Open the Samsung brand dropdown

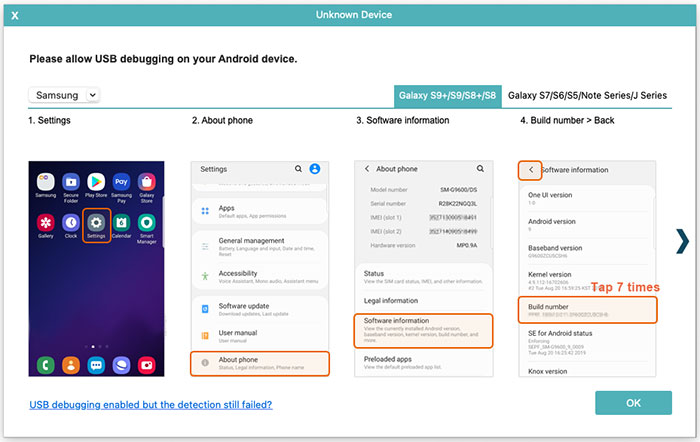tap(64, 95)
